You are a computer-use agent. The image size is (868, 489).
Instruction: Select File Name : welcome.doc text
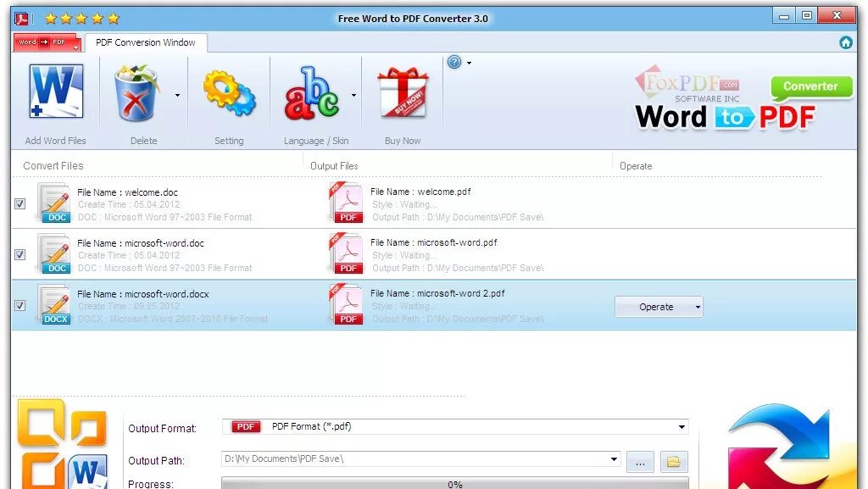(127, 192)
